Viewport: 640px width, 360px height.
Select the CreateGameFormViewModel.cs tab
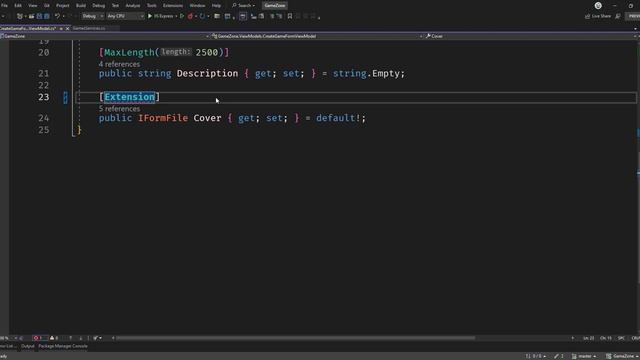point(28,29)
